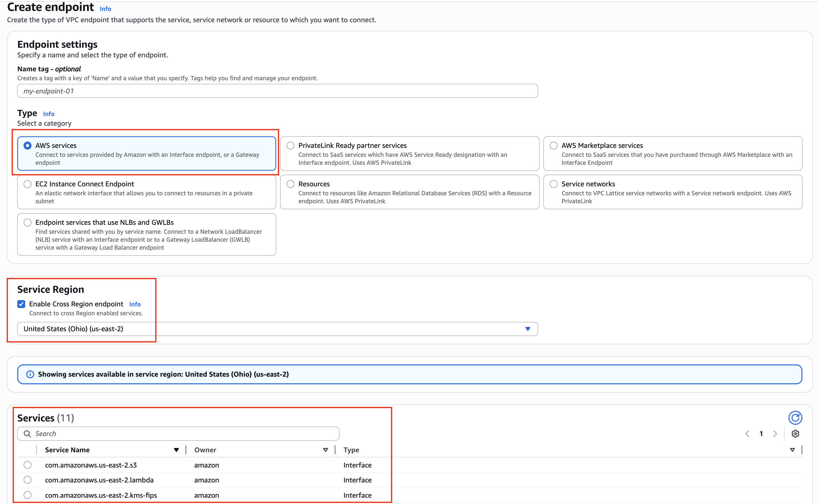Uncheck Enable Cross Region endpoint

pyautogui.click(x=21, y=304)
